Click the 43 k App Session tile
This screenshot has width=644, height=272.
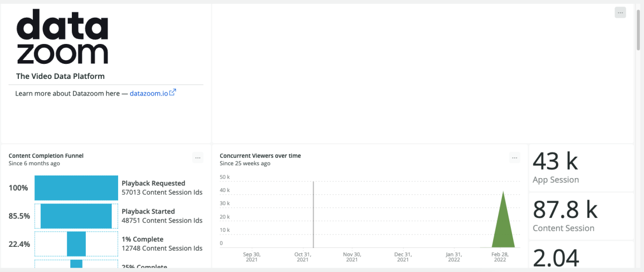coord(581,168)
